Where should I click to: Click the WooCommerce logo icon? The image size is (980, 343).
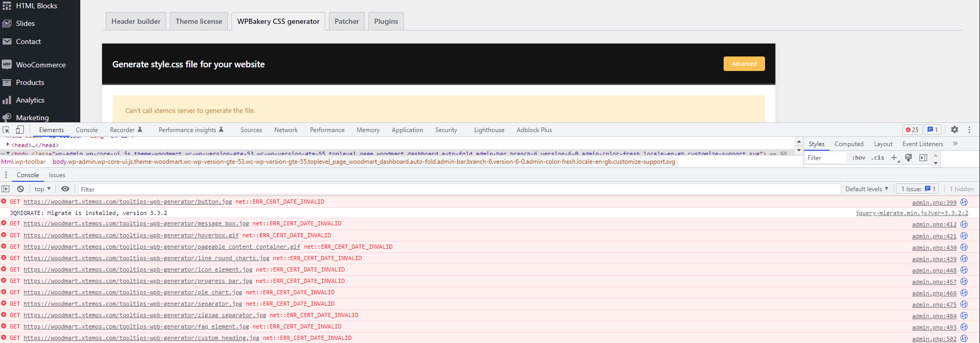[x=7, y=64]
